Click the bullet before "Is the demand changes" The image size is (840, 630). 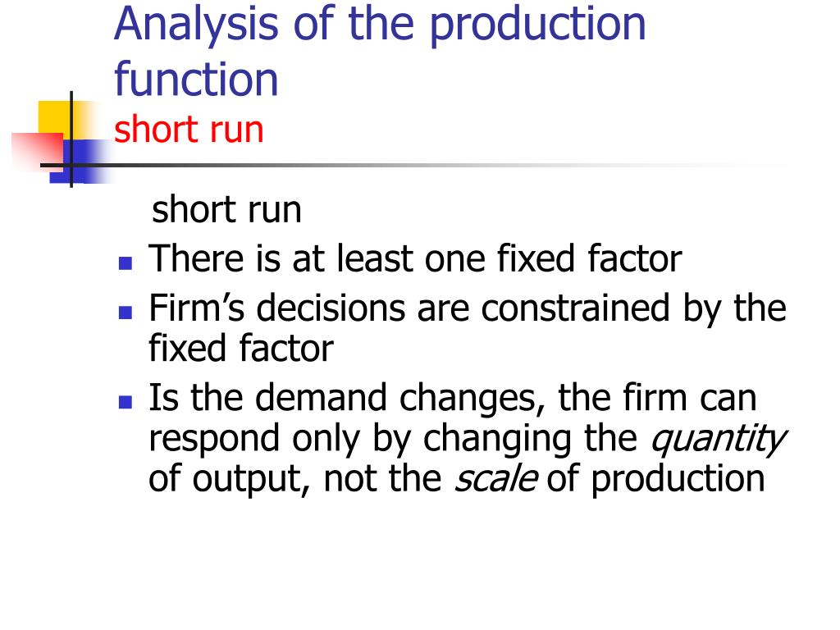click(125, 402)
